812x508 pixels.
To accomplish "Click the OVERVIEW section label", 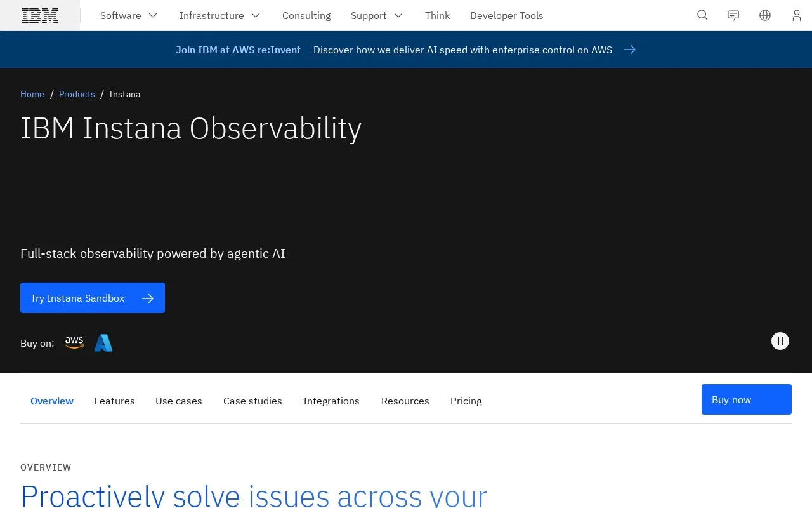I will click(x=46, y=467).
